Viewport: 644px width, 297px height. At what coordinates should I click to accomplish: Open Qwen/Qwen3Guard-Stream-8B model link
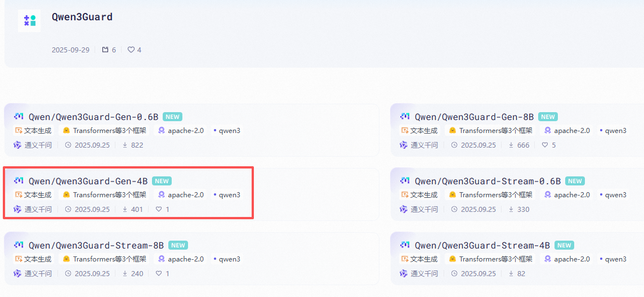click(x=96, y=245)
